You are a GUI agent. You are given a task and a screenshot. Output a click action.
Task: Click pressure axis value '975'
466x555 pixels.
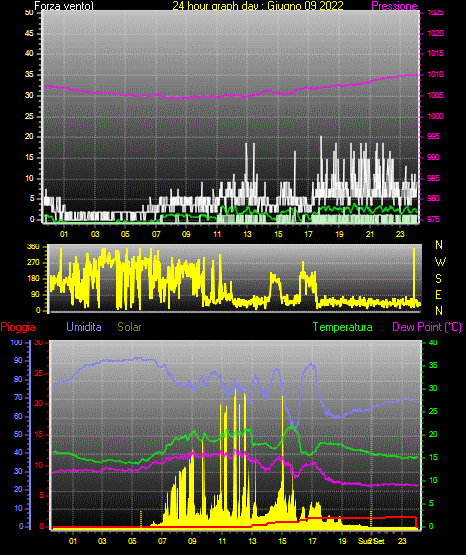[433, 219]
